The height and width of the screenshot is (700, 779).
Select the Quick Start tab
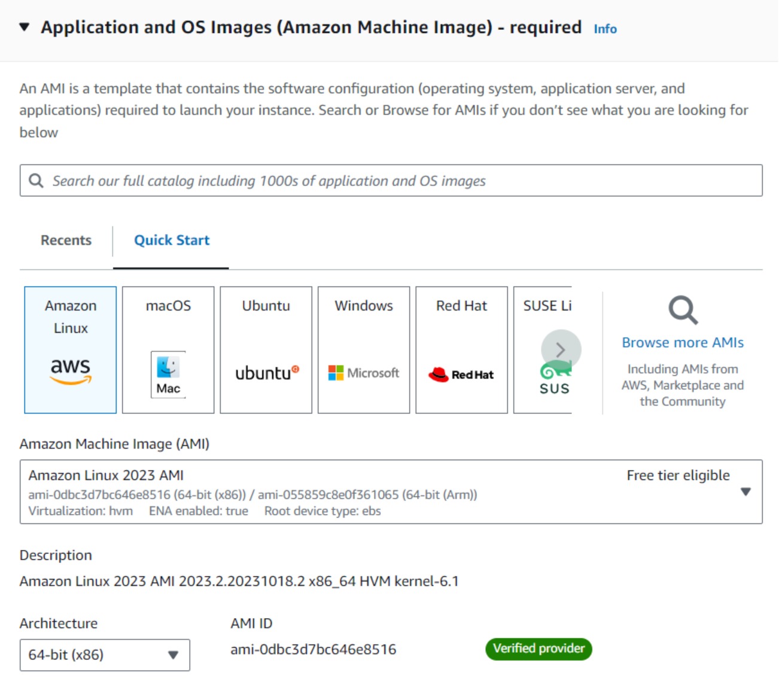pos(172,241)
